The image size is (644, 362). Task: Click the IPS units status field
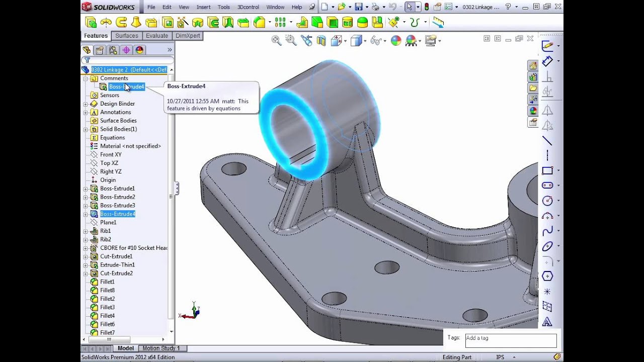click(x=500, y=357)
